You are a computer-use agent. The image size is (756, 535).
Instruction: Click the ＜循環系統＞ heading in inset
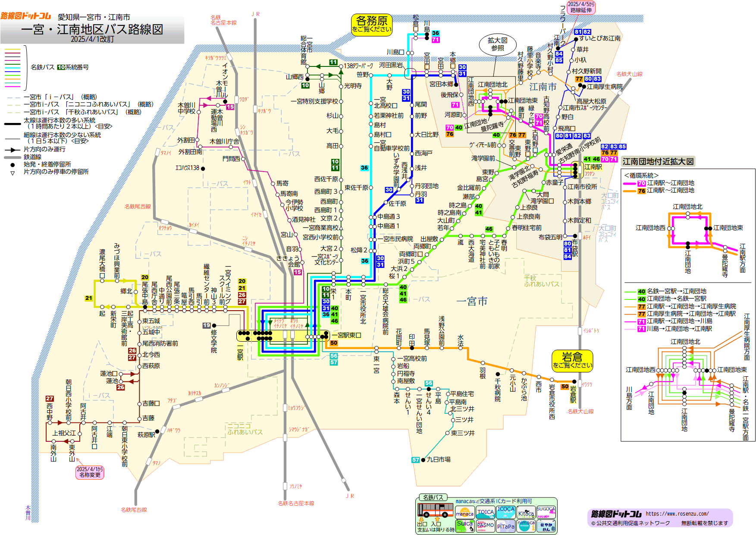click(x=641, y=175)
